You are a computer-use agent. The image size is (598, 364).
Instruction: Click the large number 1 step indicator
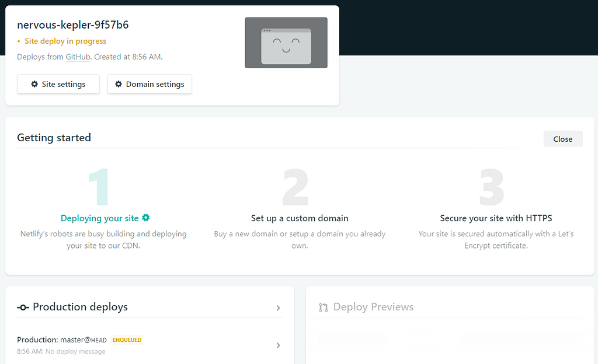tap(99, 187)
